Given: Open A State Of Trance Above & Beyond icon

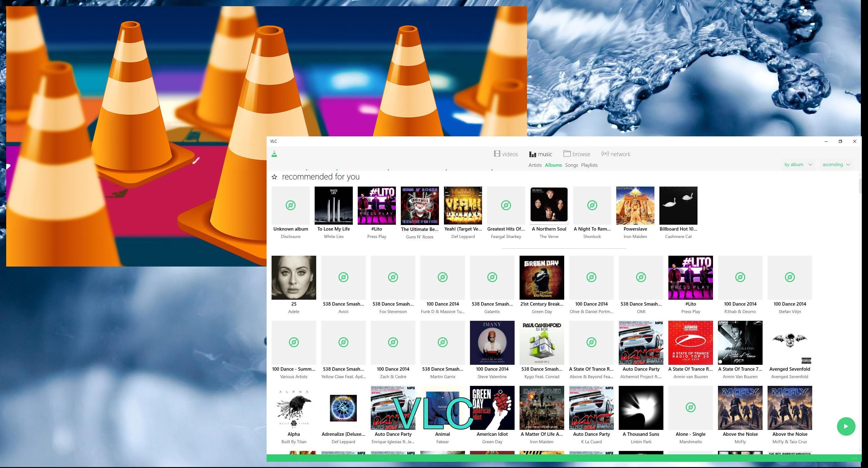Looking at the screenshot, I should (591, 343).
